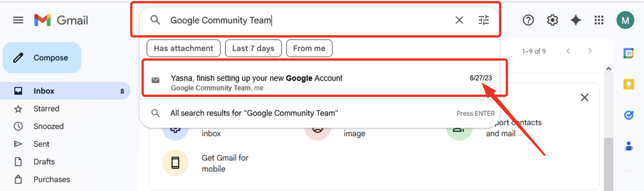Go to the Starred folder

coord(46,109)
